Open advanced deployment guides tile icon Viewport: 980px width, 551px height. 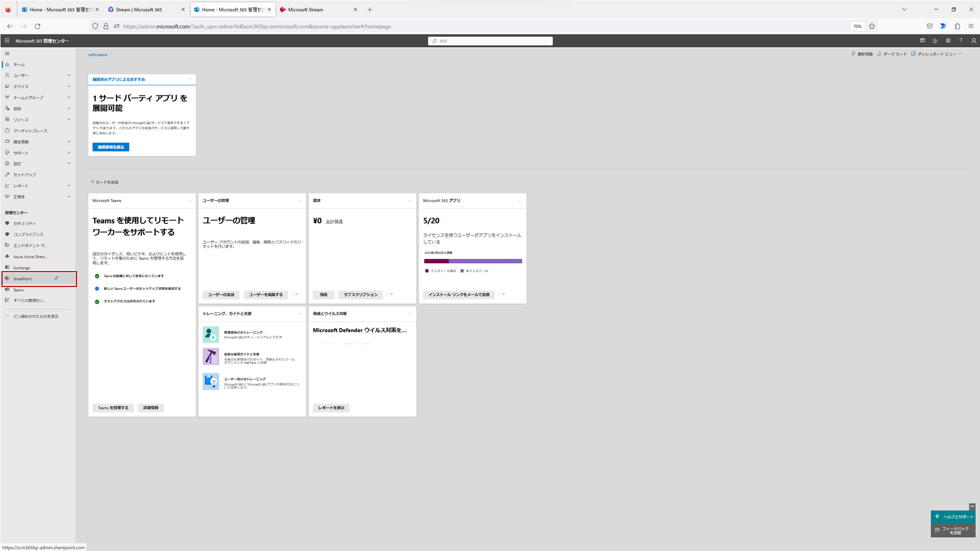[211, 356]
